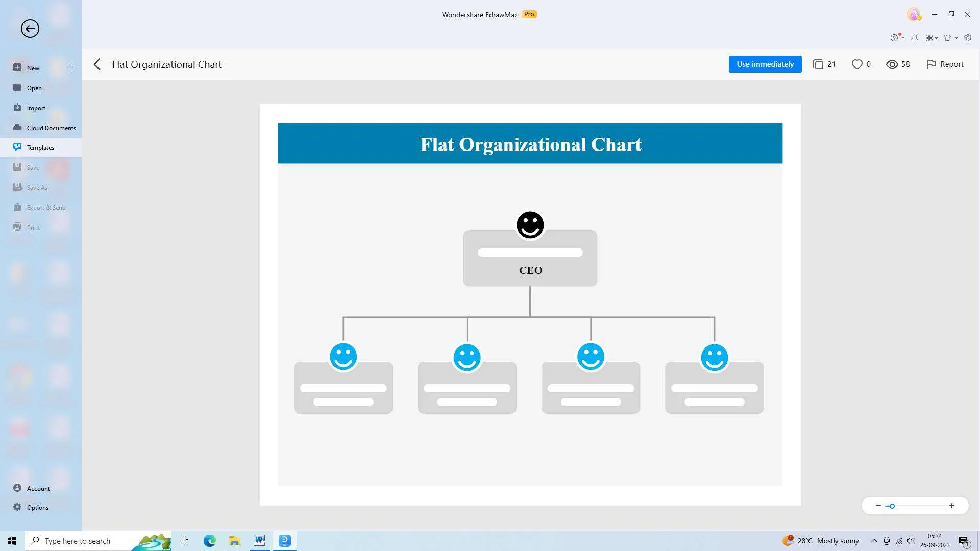Viewport: 980px width, 551px height.
Task: Click the views count display
Action: (898, 64)
